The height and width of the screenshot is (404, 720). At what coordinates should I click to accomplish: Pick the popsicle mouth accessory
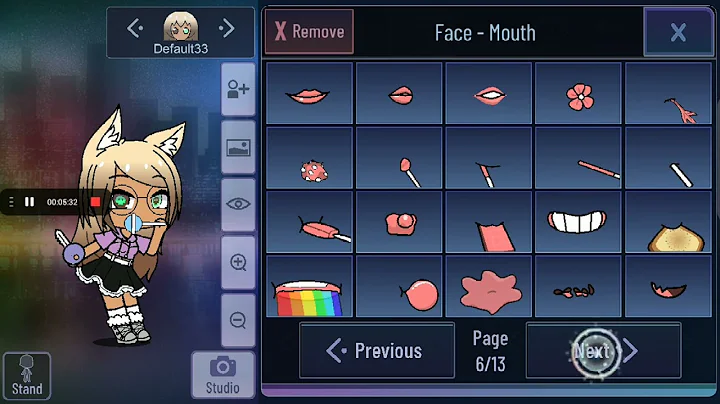click(309, 222)
